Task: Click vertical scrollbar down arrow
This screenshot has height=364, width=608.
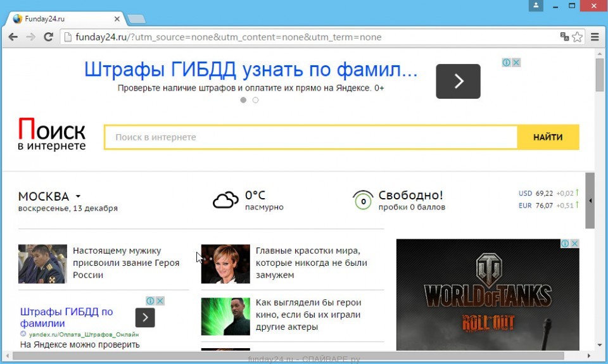Action: [600, 346]
